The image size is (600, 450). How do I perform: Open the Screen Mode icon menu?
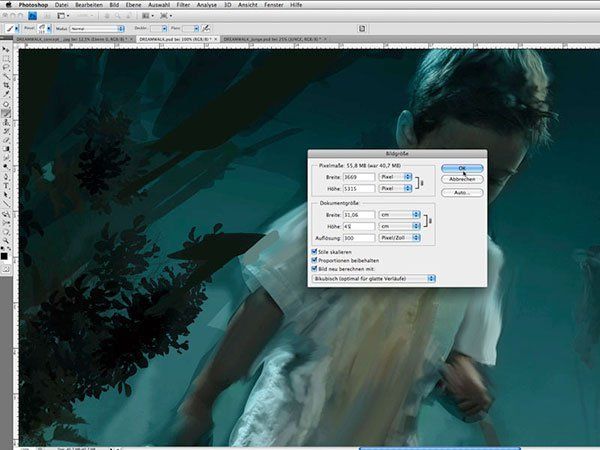[166, 16]
